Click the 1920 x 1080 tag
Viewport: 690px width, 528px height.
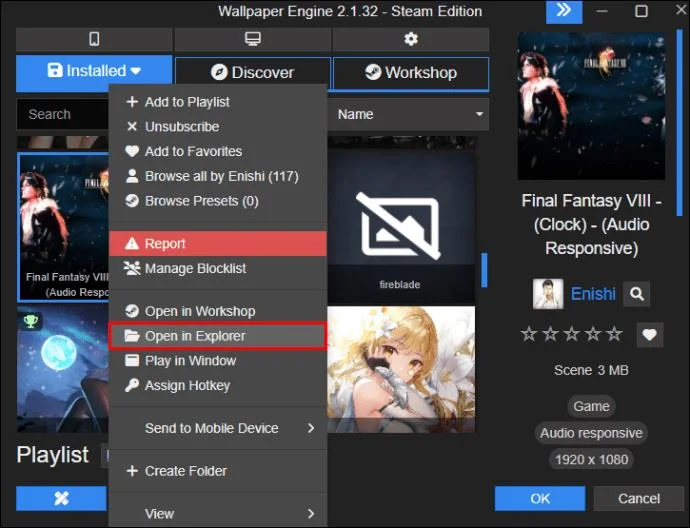click(591, 460)
